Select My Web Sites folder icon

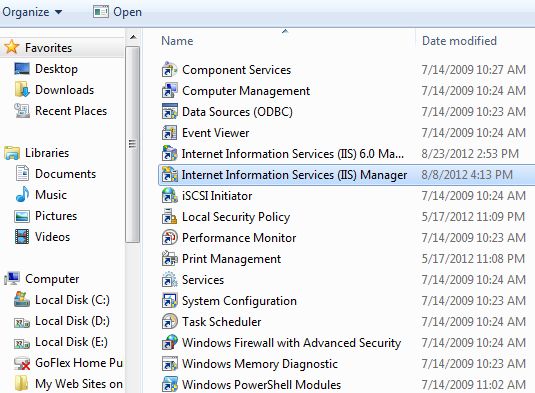pos(22,384)
